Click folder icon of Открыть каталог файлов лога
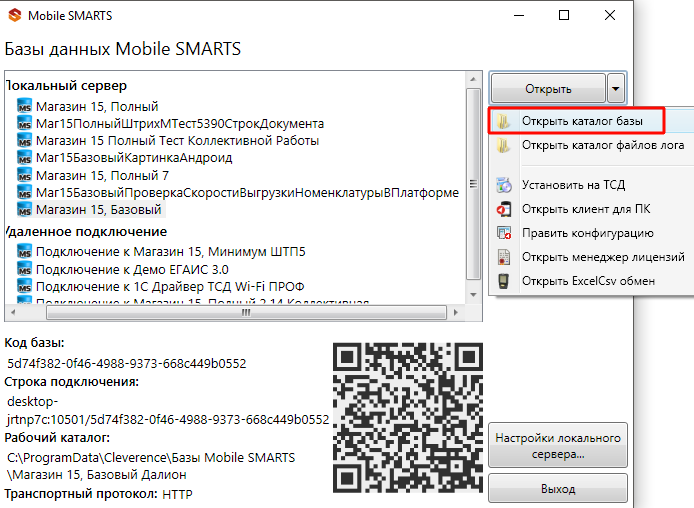This screenshot has width=694, height=508. click(x=503, y=145)
